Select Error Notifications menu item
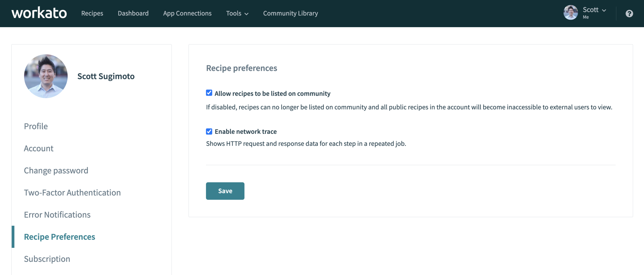The width and height of the screenshot is (644, 275). (57, 214)
